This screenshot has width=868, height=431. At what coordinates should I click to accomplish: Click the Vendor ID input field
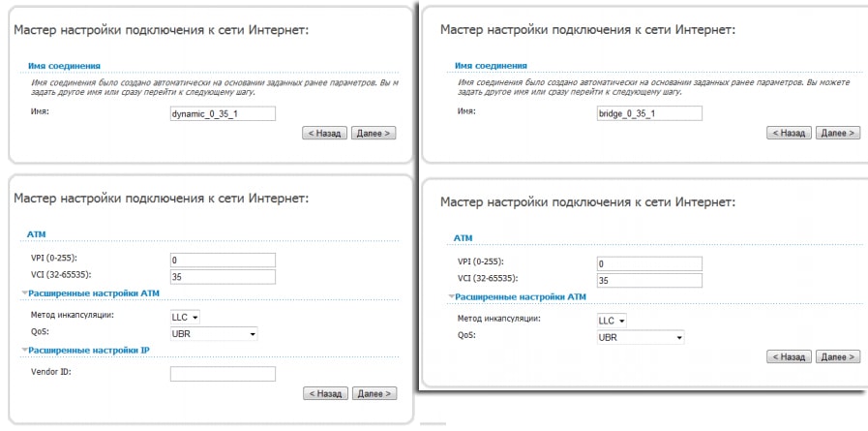223,373
